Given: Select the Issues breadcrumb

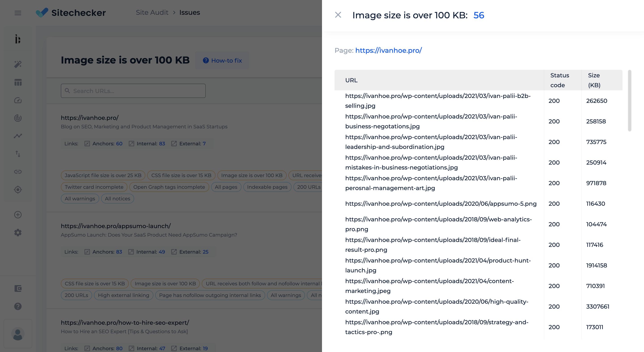Looking at the screenshot, I should coord(189,12).
